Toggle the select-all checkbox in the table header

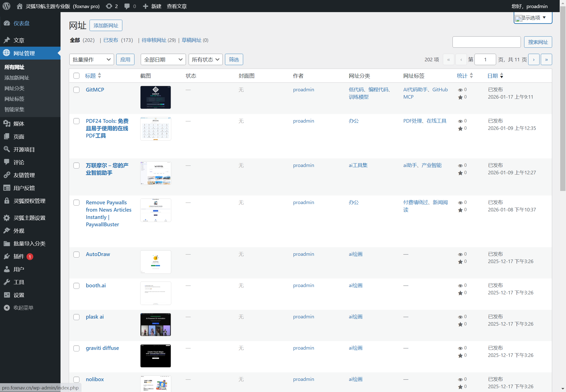[76, 76]
